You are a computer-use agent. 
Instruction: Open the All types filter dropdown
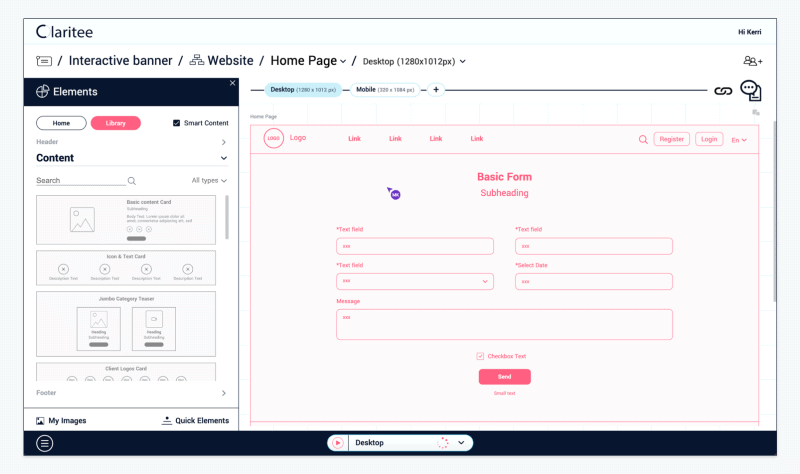pyautogui.click(x=209, y=181)
